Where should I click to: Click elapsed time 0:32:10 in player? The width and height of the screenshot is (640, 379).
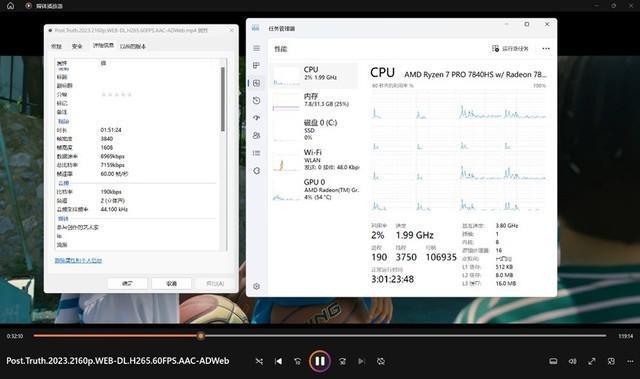15,336
